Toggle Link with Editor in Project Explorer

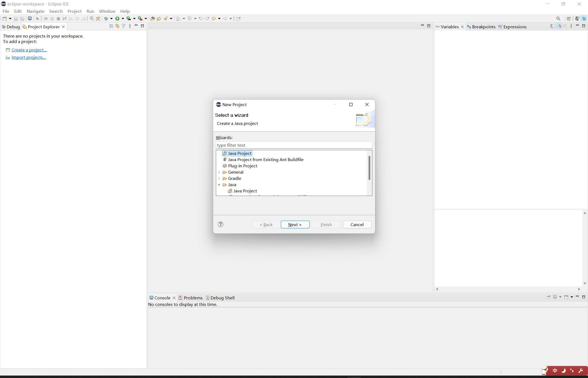click(117, 26)
